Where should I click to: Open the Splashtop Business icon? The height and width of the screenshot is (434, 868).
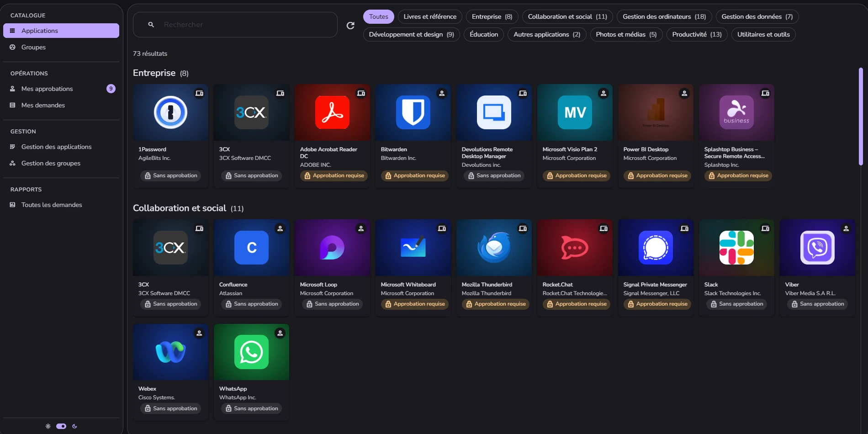(736, 112)
